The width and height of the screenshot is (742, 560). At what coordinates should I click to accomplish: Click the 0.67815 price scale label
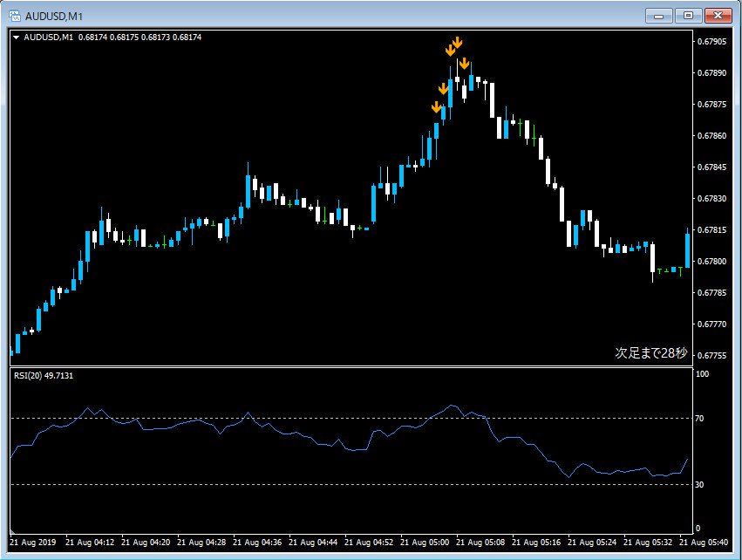click(711, 230)
